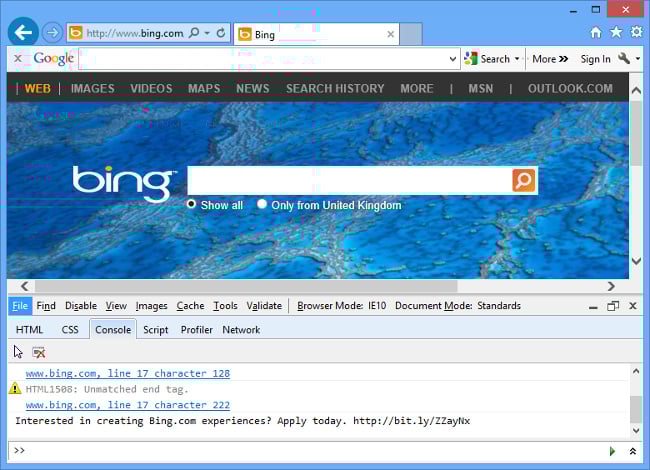Viewport: 650px width, 470px height.
Task: Open the Validate menu
Action: 264,306
